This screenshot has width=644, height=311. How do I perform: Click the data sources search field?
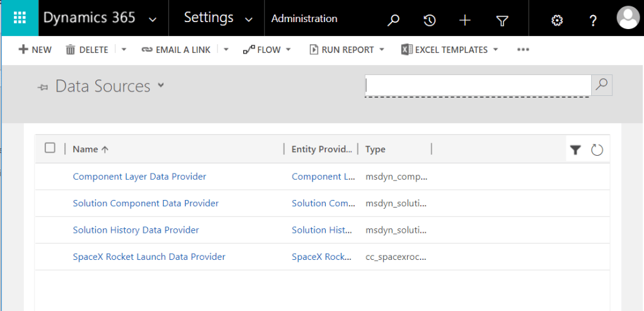click(x=478, y=85)
